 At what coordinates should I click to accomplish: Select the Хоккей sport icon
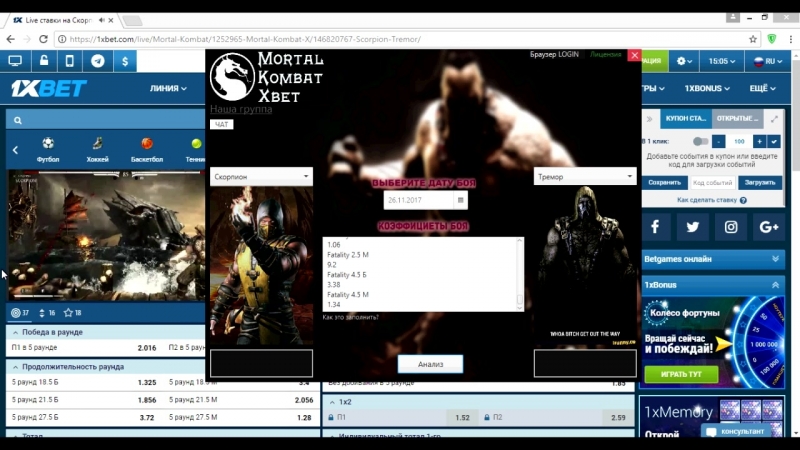pos(97,150)
